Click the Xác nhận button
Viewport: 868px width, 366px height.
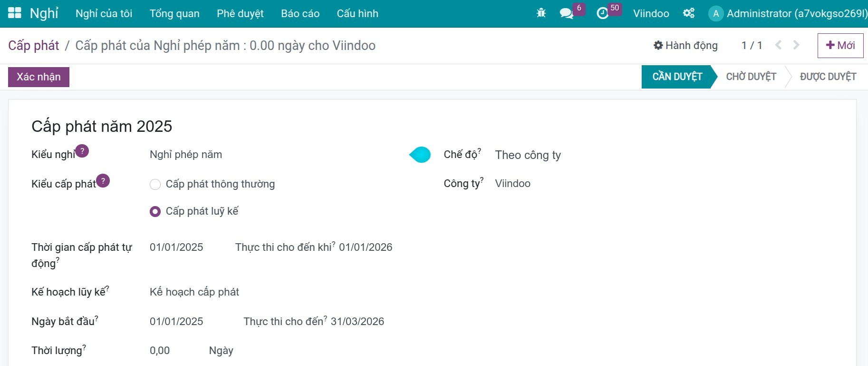click(x=39, y=77)
